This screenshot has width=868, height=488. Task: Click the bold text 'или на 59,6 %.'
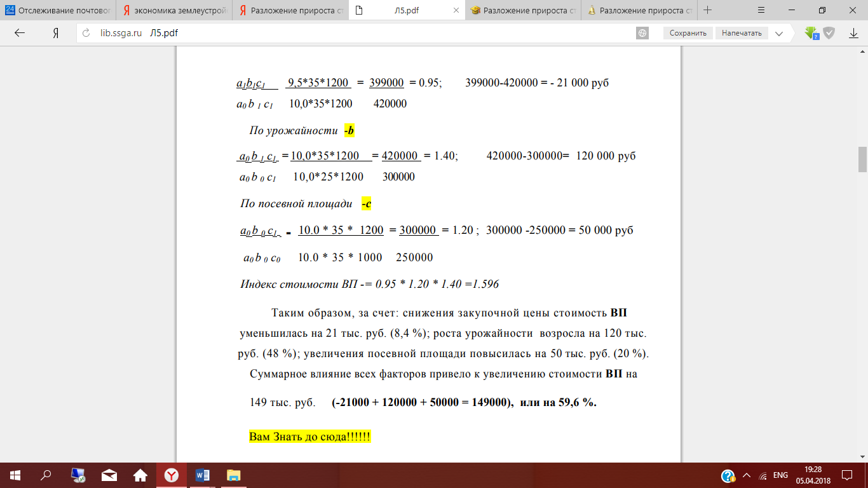[559, 403]
